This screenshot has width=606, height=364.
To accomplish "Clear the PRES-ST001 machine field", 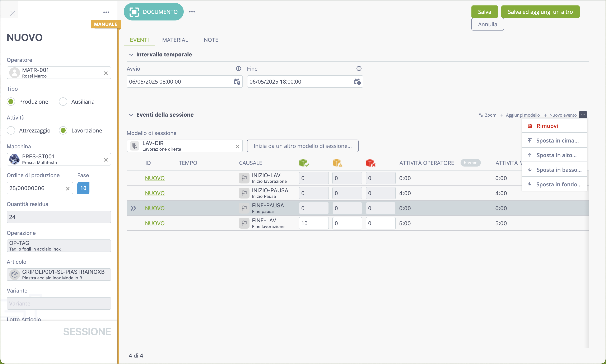I will pyautogui.click(x=106, y=160).
